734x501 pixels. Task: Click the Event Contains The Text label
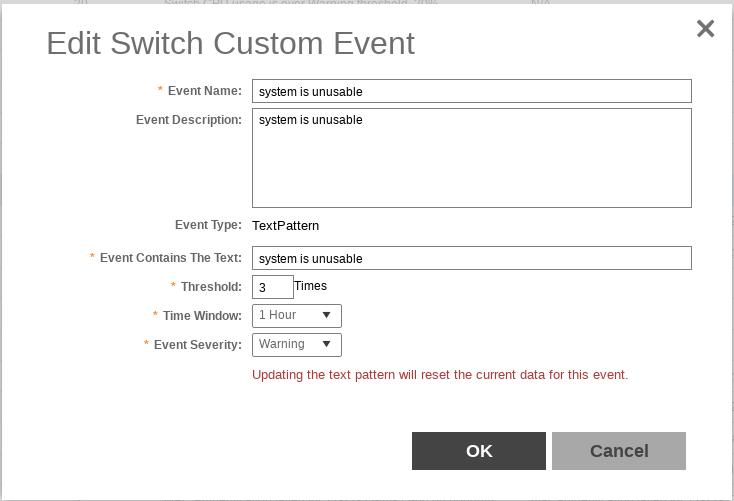[170, 258]
